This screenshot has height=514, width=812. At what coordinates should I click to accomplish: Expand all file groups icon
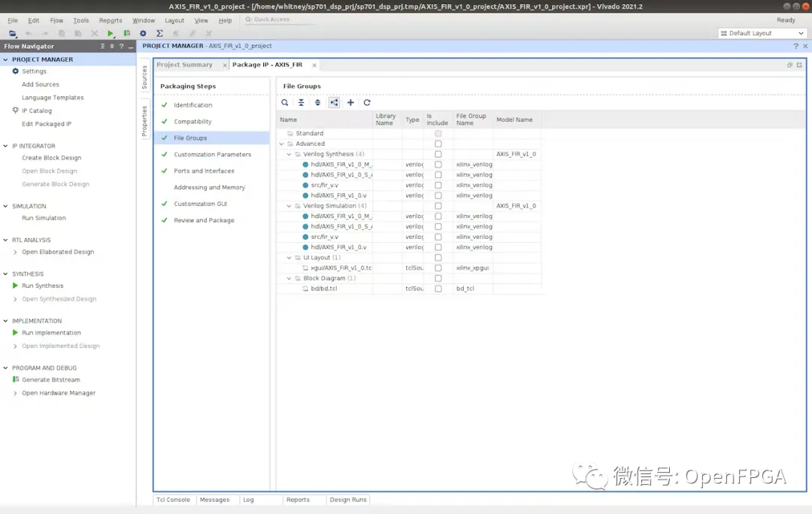[x=317, y=102]
